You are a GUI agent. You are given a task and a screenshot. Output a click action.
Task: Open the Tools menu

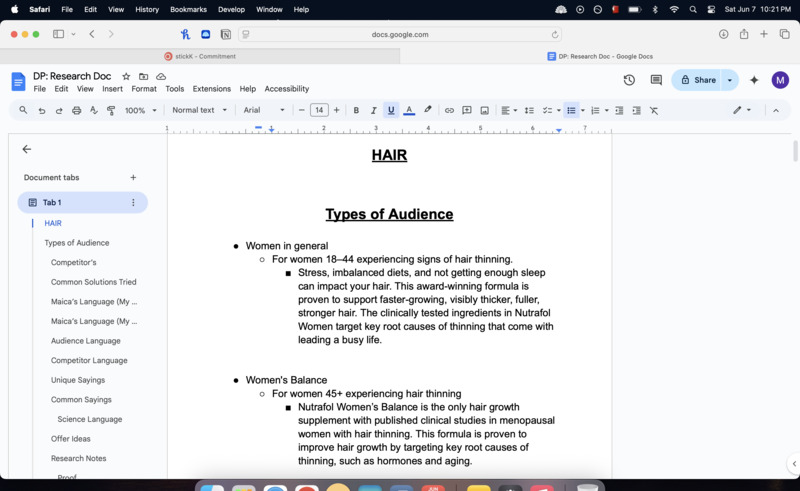[x=174, y=89]
